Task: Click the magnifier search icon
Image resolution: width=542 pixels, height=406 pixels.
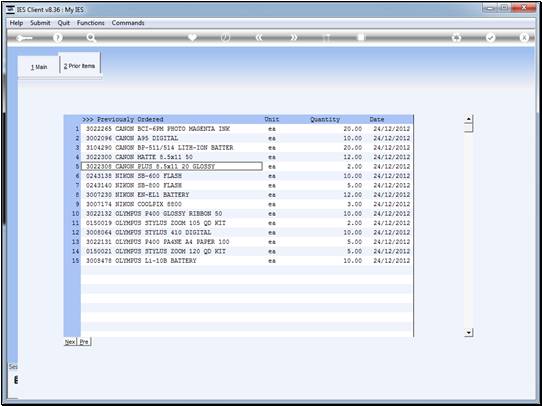Action: (91, 38)
